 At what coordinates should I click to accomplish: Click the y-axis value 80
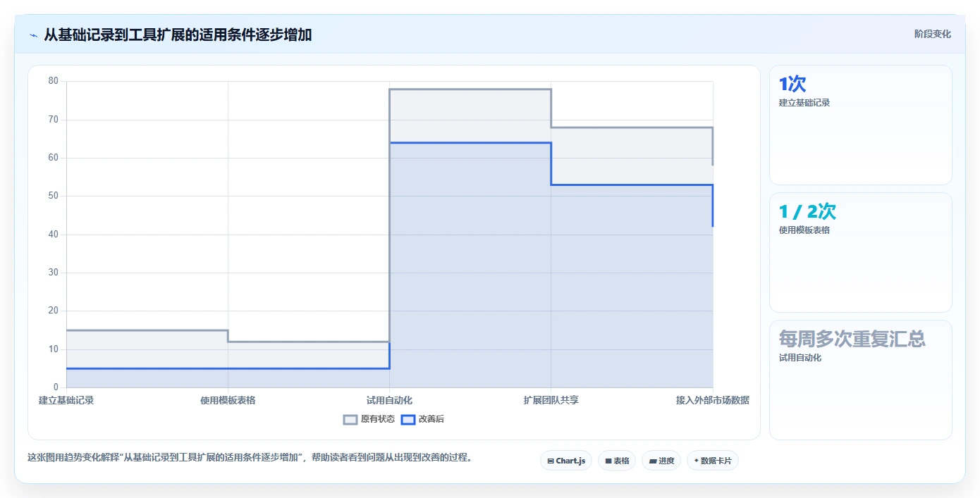[54, 81]
